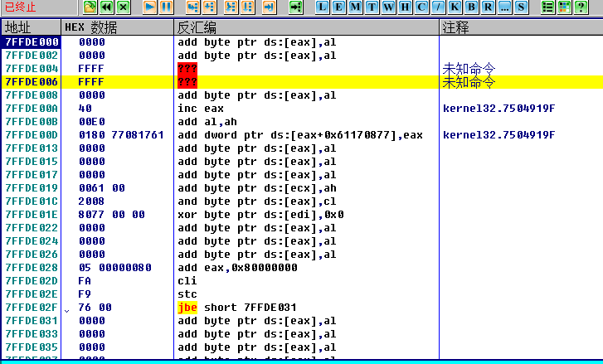Open Source window with S button
603x364 pixels.
521,7
